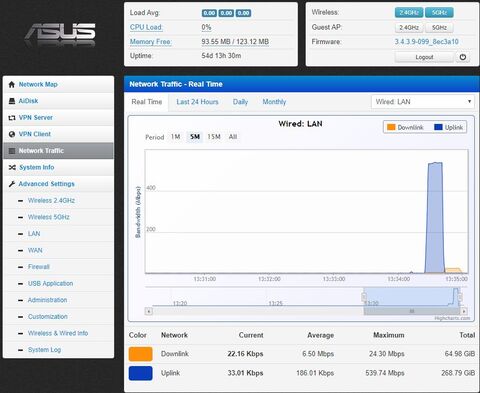Click the System Info shuffle icon
480x393 pixels.
coord(12,167)
